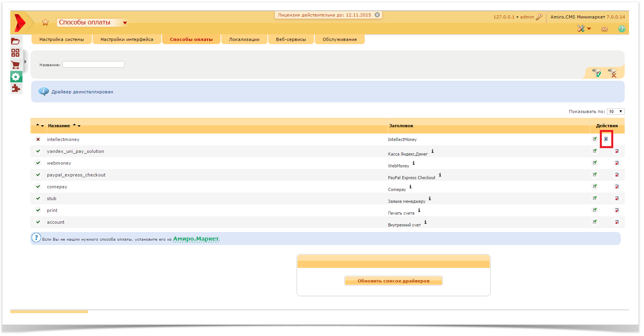Screen dimensions: 644x336
Task: Toggle status checkmark for yandex_uni_pay_solution
Action: pyautogui.click(x=38, y=151)
